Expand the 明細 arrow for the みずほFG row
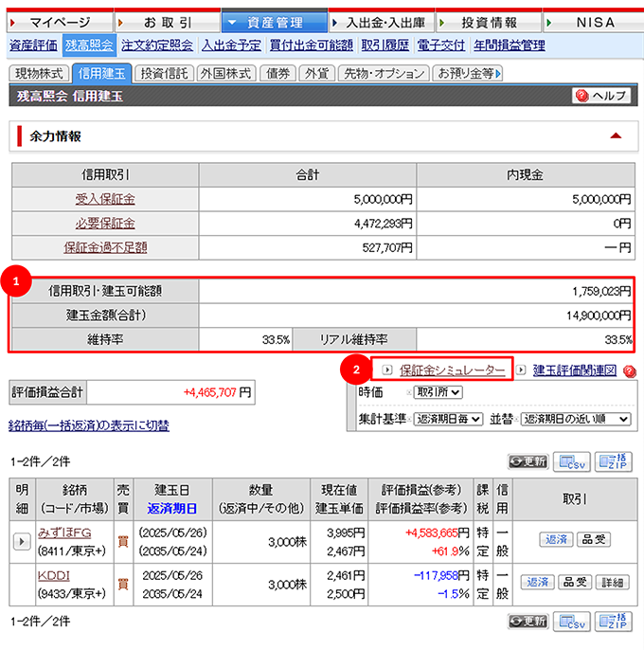This screenshot has width=644, height=650. coord(22,541)
